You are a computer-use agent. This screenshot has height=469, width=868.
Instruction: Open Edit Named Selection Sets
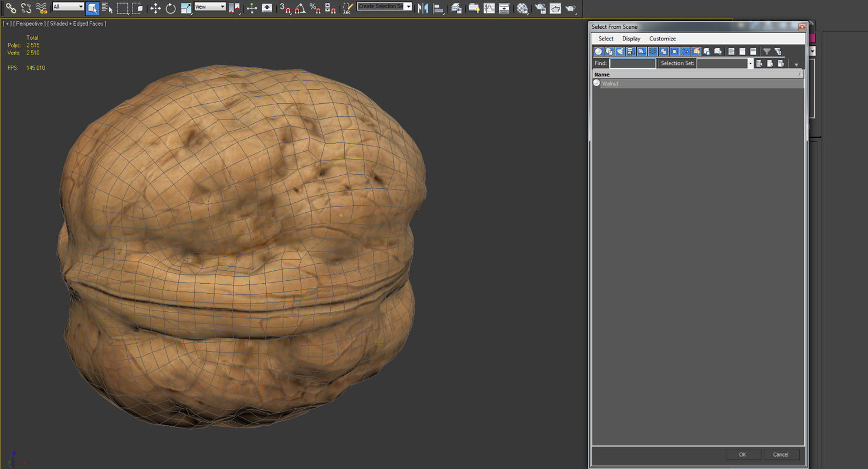coord(348,8)
